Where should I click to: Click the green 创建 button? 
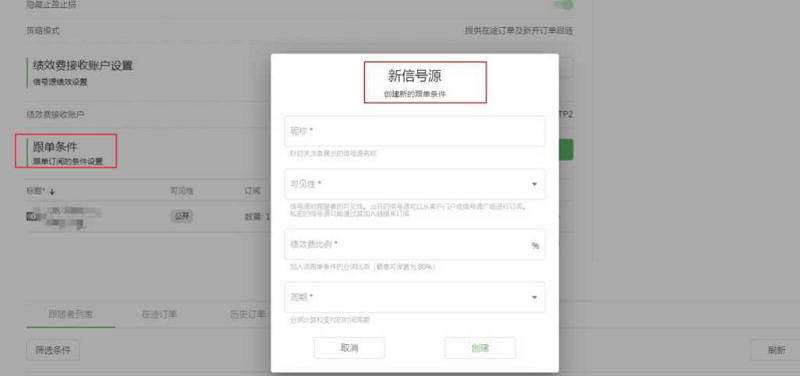coord(480,348)
